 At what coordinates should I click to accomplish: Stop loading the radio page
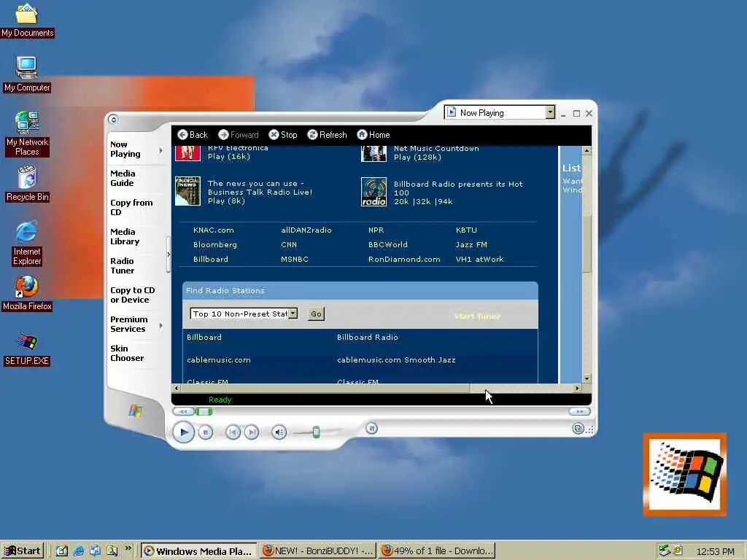pos(283,135)
